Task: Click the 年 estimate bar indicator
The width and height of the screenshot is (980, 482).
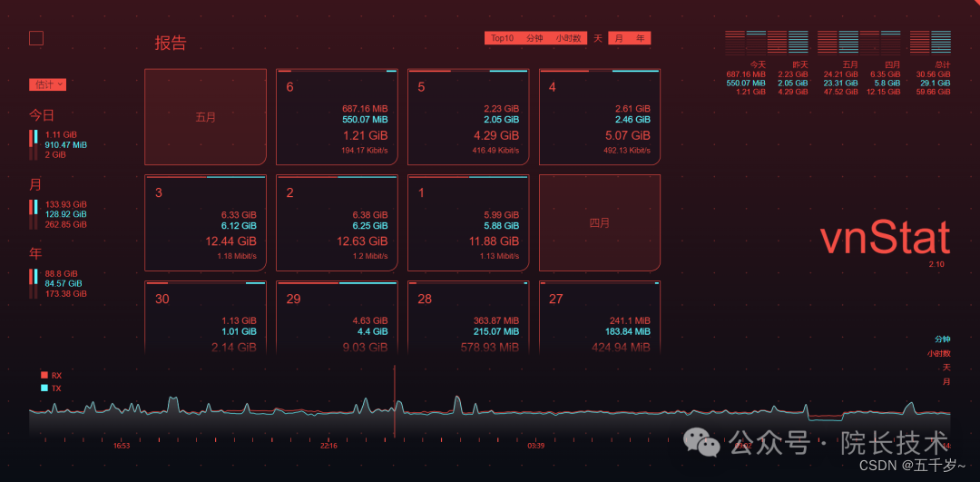Action: (34, 284)
